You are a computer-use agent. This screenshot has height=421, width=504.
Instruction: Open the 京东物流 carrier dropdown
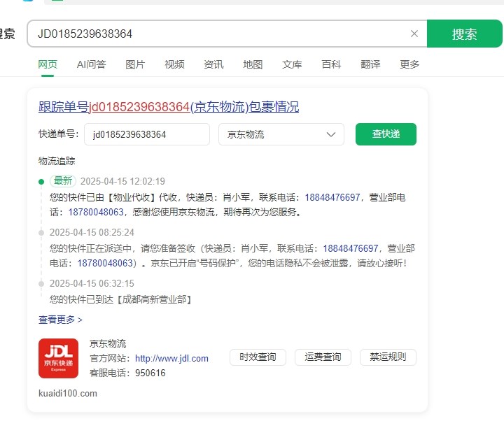pyautogui.click(x=281, y=134)
